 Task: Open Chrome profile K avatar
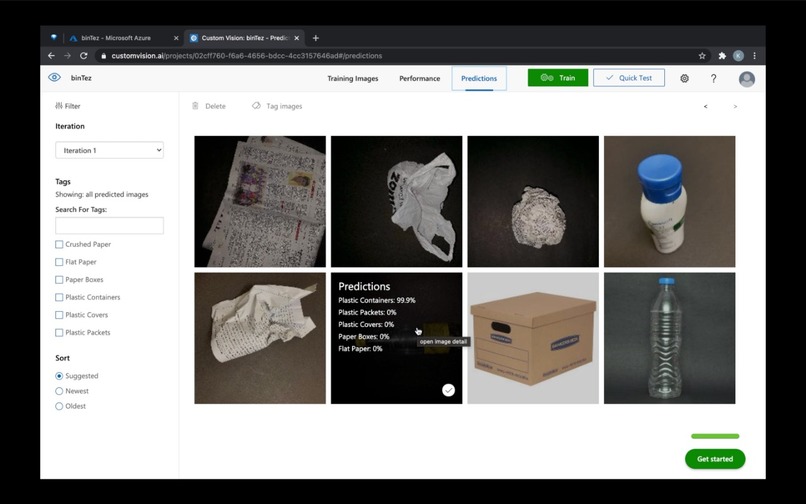(x=738, y=56)
